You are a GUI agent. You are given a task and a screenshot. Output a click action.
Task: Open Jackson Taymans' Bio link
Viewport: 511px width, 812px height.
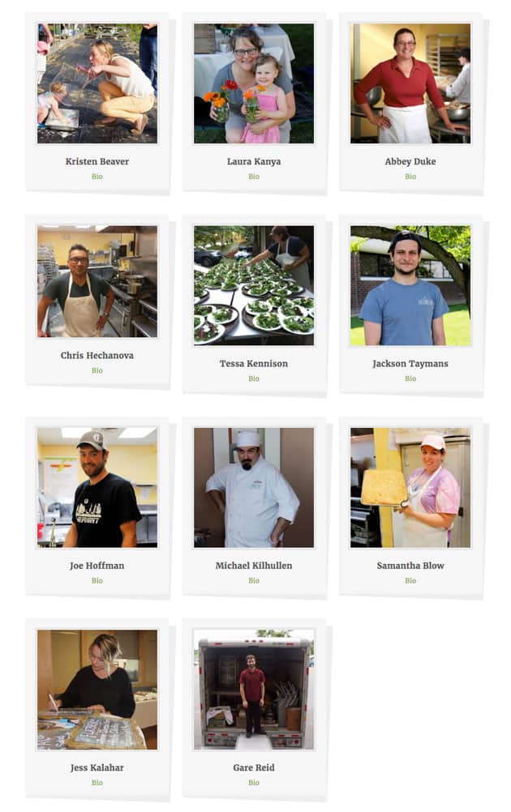pos(410,378)
